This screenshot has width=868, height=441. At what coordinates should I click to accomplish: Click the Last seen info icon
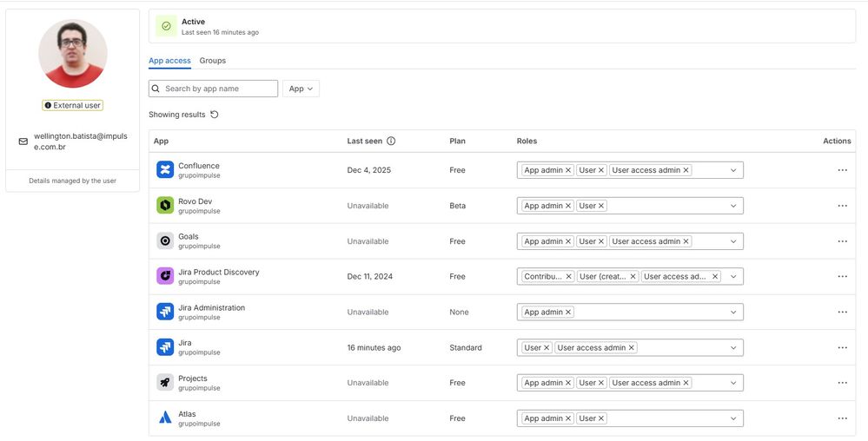coord(391,142)
